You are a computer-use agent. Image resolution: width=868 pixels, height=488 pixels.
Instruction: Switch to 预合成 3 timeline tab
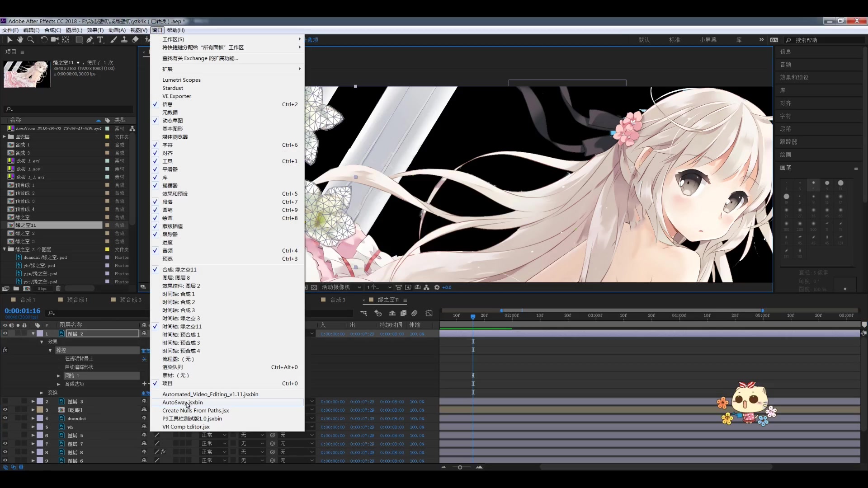pyautogui.click(x=130, y=300)
